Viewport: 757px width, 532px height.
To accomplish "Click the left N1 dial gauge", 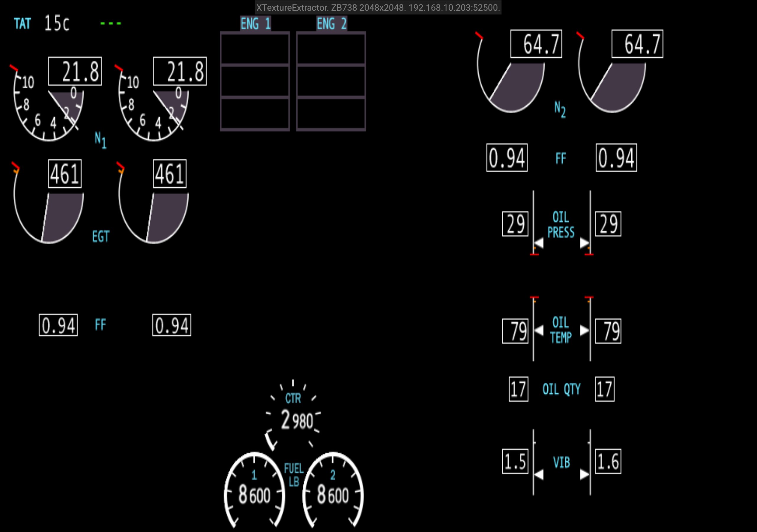I will point(48,106).
